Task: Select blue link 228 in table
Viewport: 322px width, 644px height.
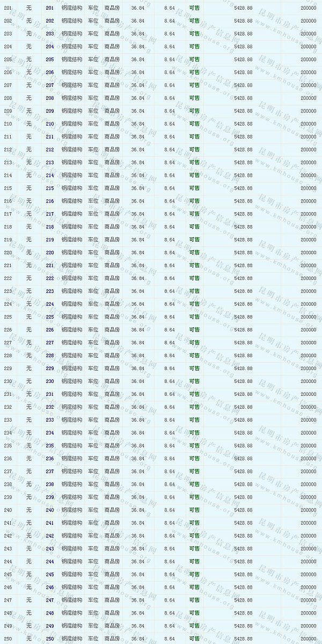Action: pyautogui.click(x=50, y=356)
